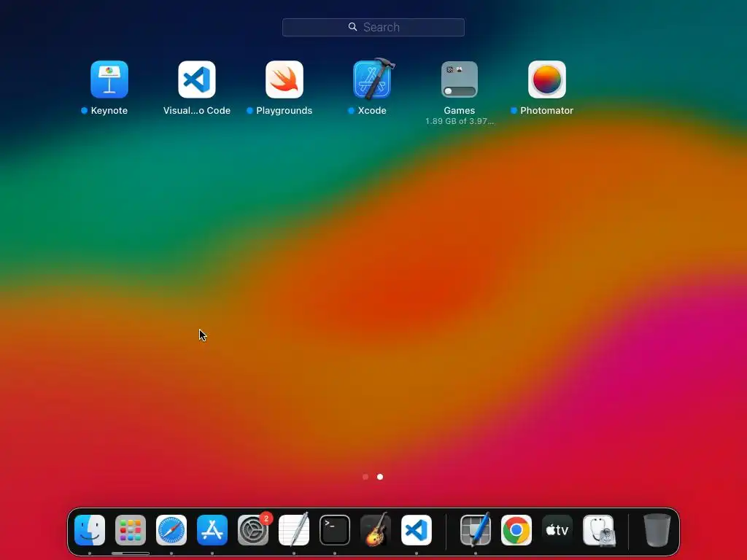Open Photomator app icon

547,79
